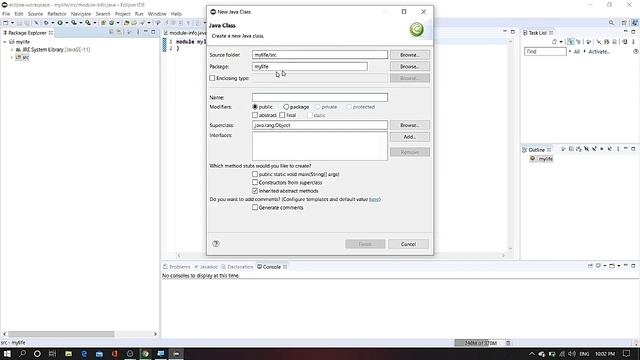Expand JRE System Library node
Image resolution: width=640 pixels, height=360 pixels.
coord(12,49)
